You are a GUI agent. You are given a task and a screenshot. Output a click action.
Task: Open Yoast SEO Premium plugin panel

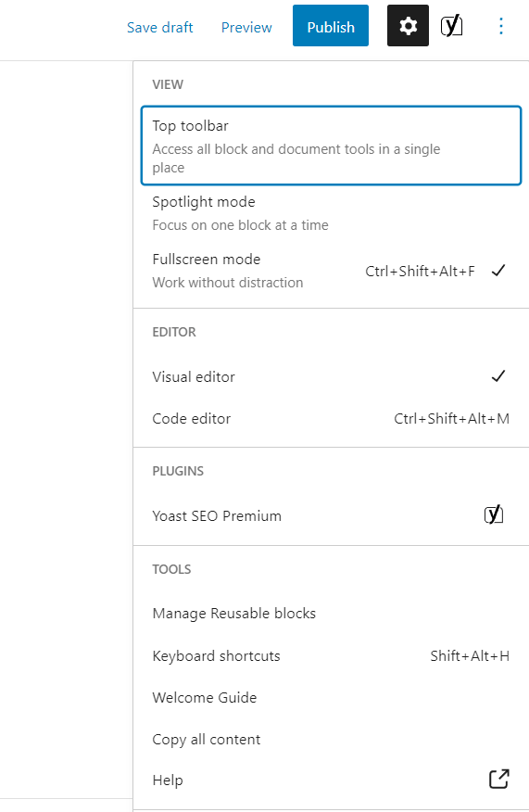point(332,515)
